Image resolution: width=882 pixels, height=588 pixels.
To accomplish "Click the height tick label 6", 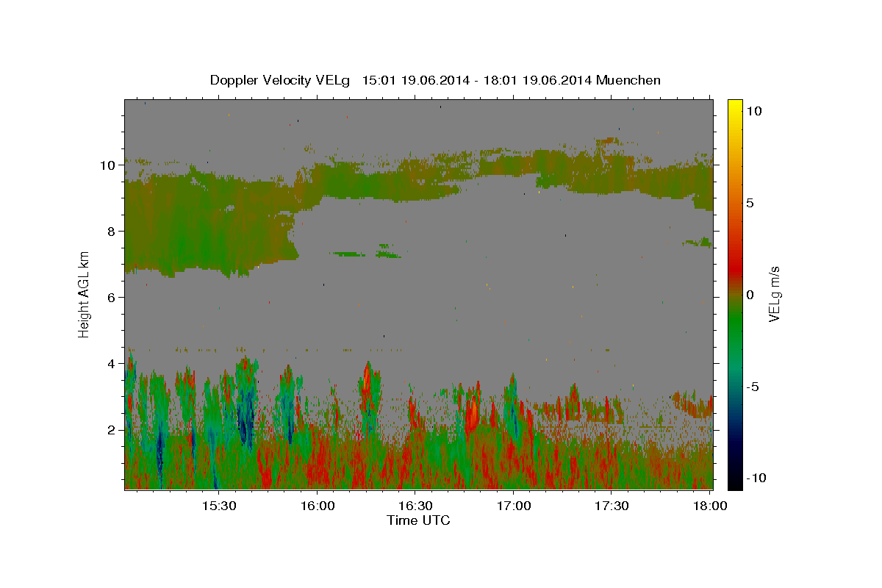I will click(112, 298).
